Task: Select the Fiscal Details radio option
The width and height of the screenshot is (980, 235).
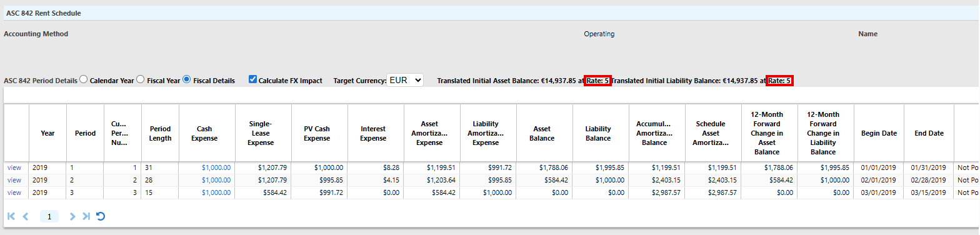Action: click(x=187, y=80)
